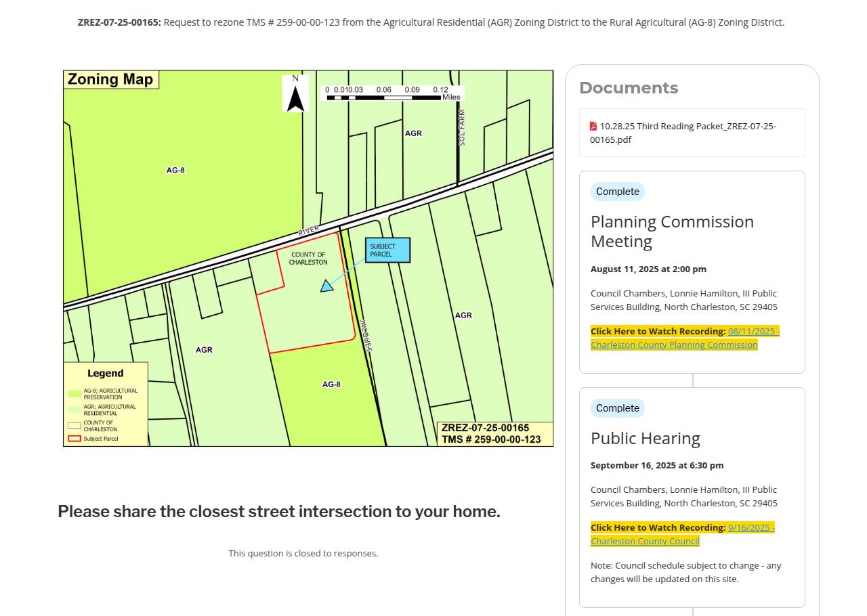This screenshot has height=616, width=867.
Task: Click the Council schedule subject to change note
Action: pyautogui.click(x=686, y=572)
